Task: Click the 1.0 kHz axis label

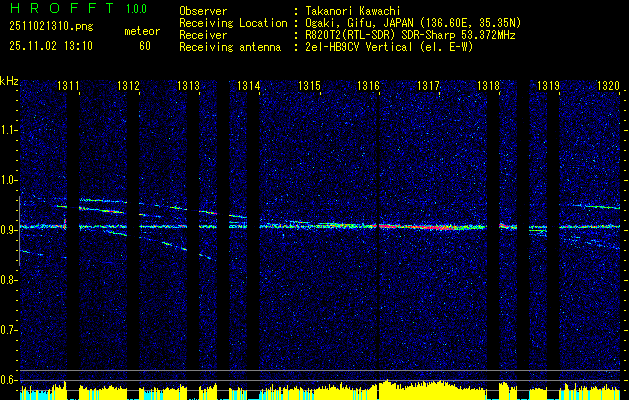Action: click(8, 180)
